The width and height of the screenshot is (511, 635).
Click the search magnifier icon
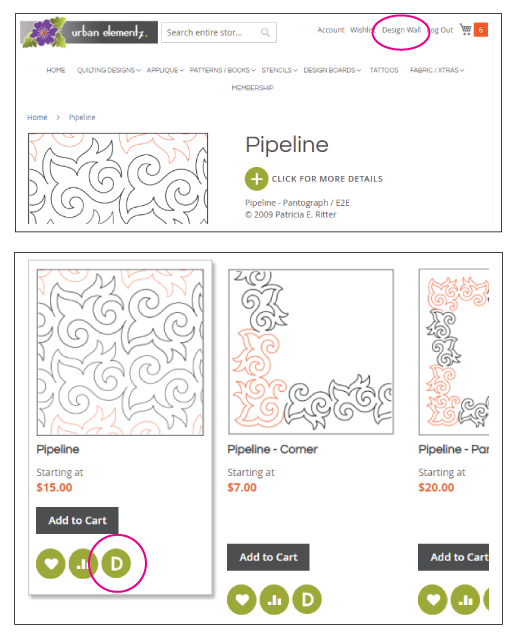point(265,32)
